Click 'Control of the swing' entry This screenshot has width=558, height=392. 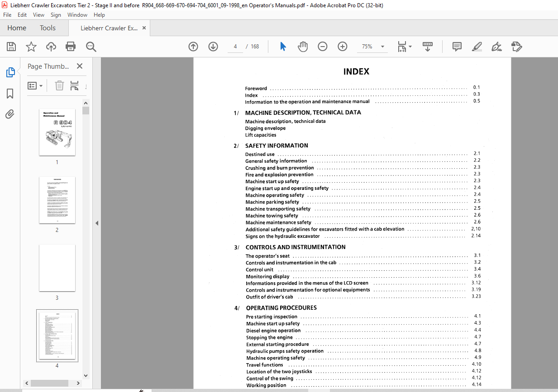270,378
